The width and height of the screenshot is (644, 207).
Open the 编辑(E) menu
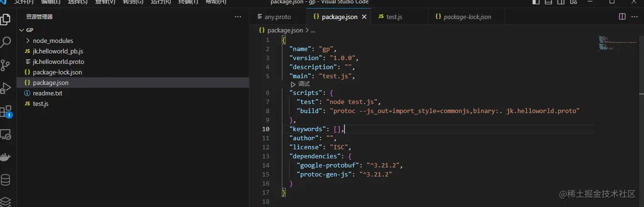(x=51, y=2)
